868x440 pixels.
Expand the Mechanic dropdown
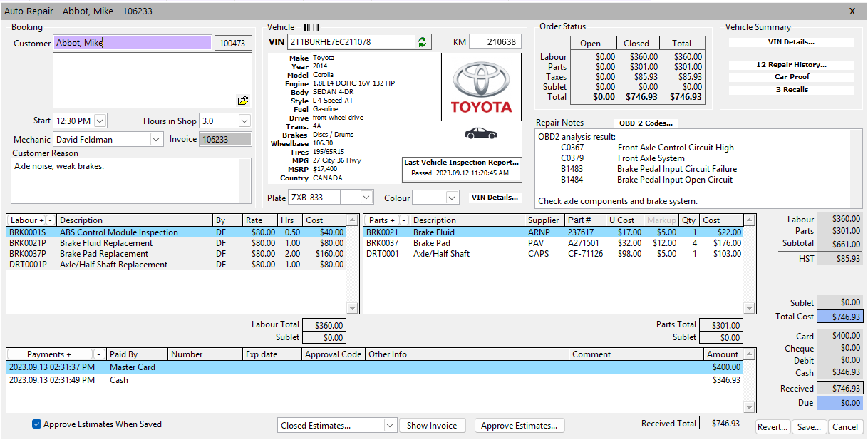pyautogui.click(x=157, y=140)
